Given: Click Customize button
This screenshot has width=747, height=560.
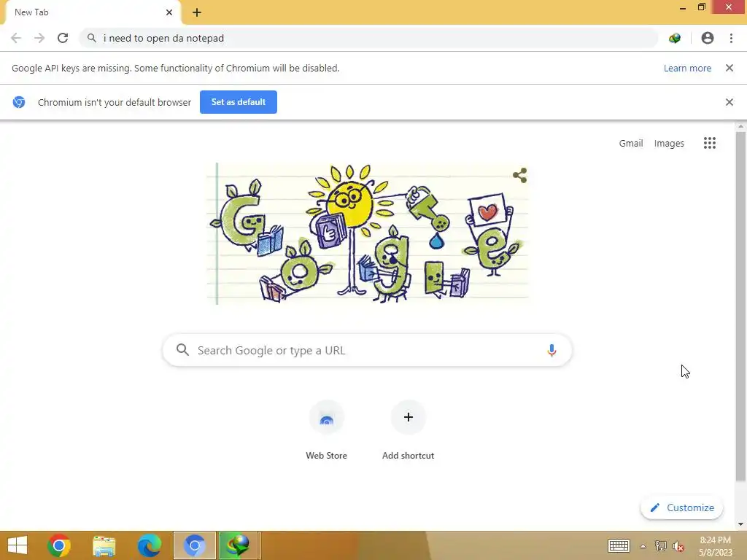Looking at the screenshot, I should 682,507.
